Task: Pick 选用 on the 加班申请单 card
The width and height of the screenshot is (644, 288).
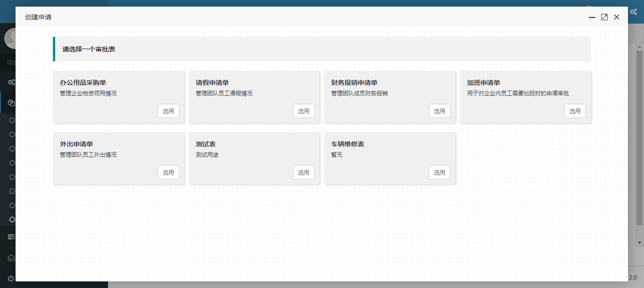Action: click(x=575, y=111)
